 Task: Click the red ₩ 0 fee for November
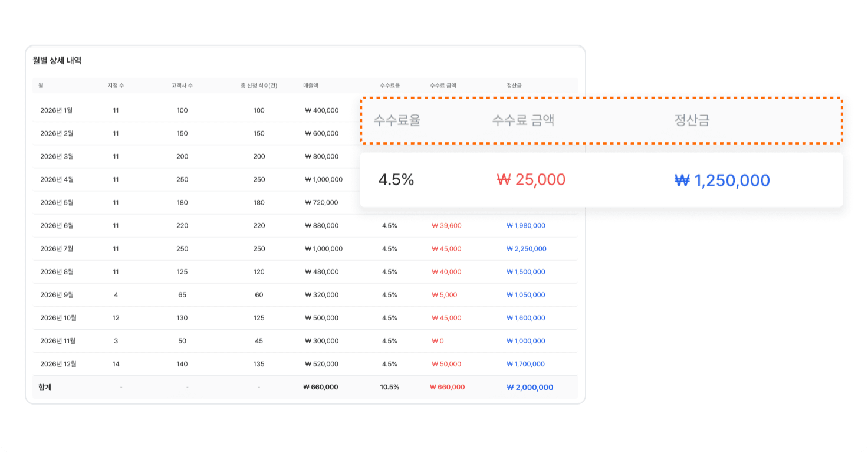(438, 340)
